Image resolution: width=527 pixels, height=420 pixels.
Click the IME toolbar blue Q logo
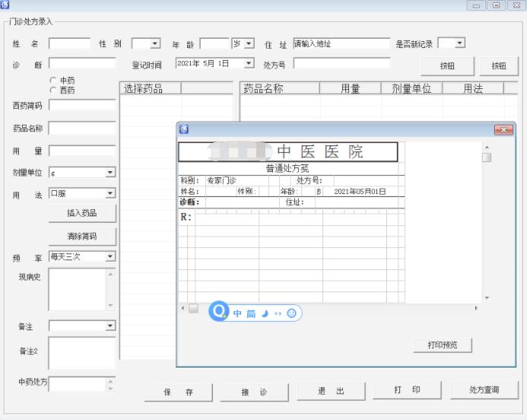[219, 313]
